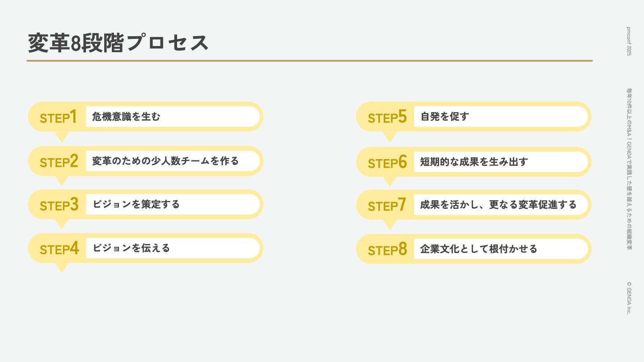Click the 自発を促す text box
This screenshot has height=362, width=644.
[500, 117]
